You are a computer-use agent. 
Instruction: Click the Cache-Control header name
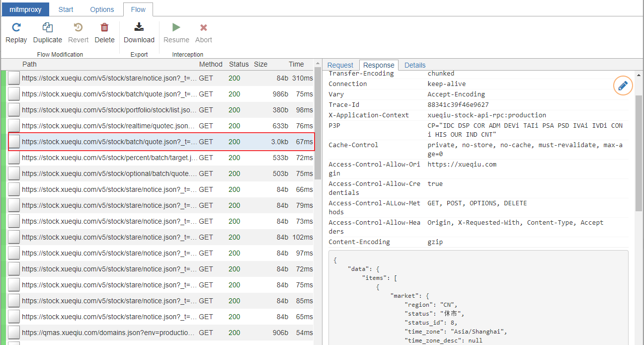353,145
